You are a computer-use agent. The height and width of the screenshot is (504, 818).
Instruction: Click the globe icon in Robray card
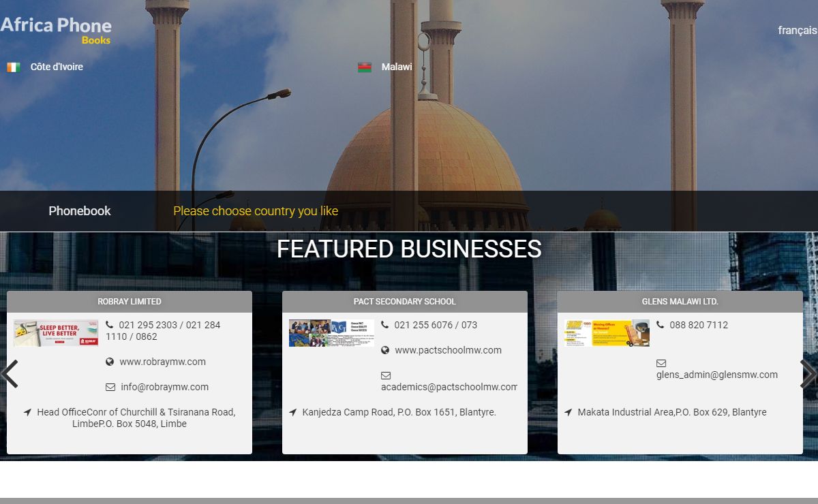110,362
